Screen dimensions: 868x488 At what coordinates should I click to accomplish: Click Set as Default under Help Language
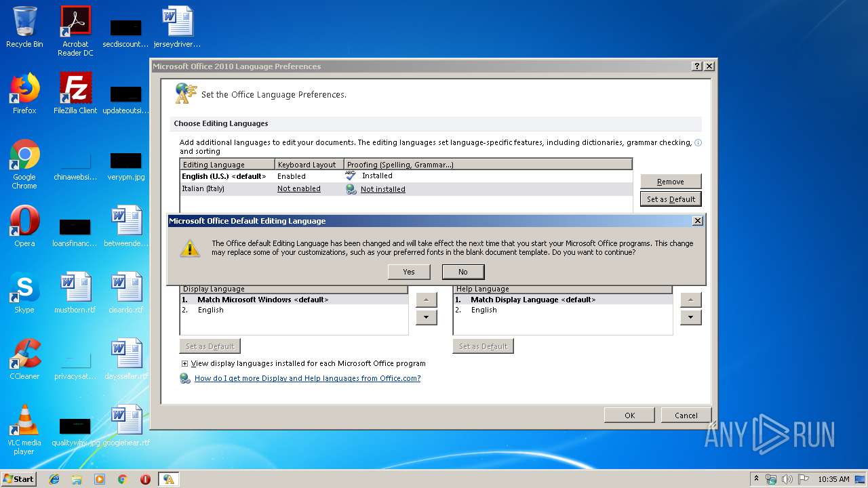click(484, 346)
